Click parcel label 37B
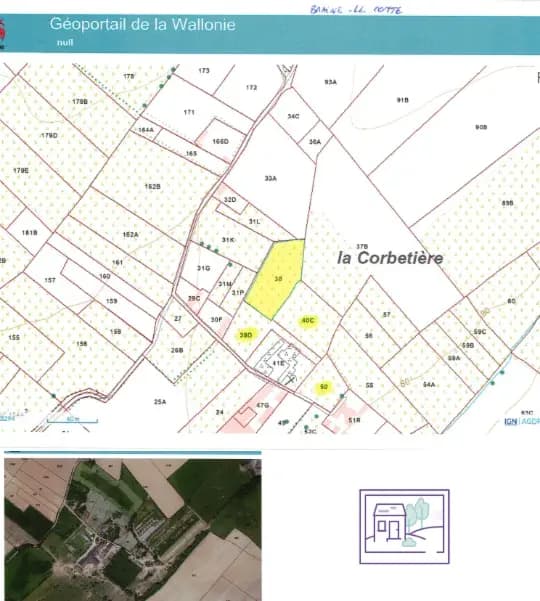Image resolution: width=540 pixels, height=601 pixels. (362, 246)
